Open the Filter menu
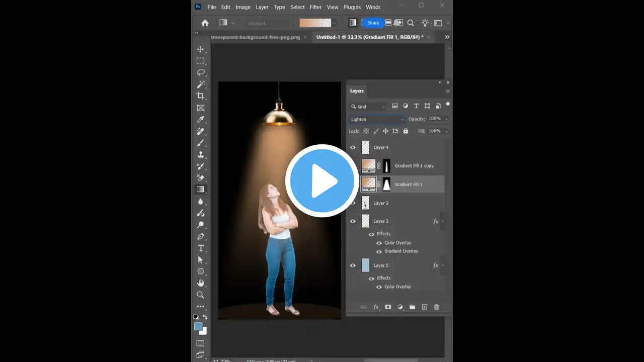 tap(315, 7)
